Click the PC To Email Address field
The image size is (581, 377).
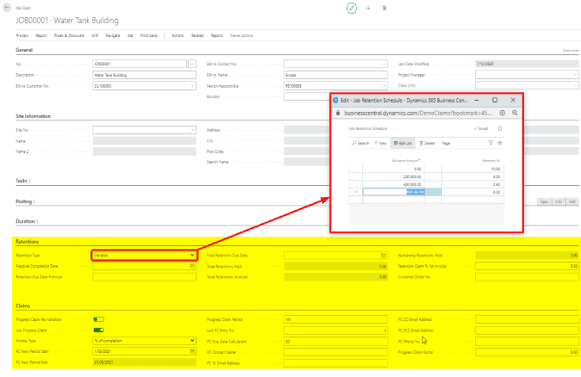(336, 363)
